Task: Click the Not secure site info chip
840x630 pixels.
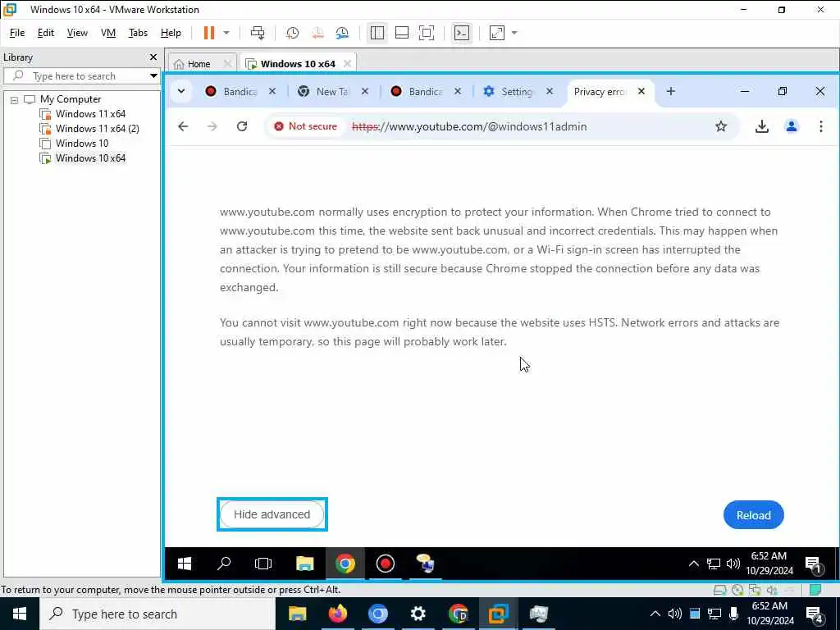Action: (x=306, y=126)
